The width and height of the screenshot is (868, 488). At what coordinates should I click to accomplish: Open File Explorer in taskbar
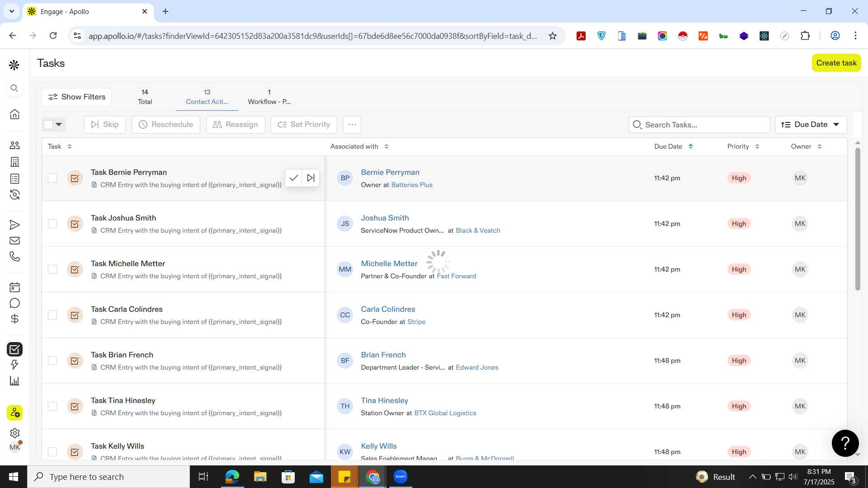(x=260, y=477)
